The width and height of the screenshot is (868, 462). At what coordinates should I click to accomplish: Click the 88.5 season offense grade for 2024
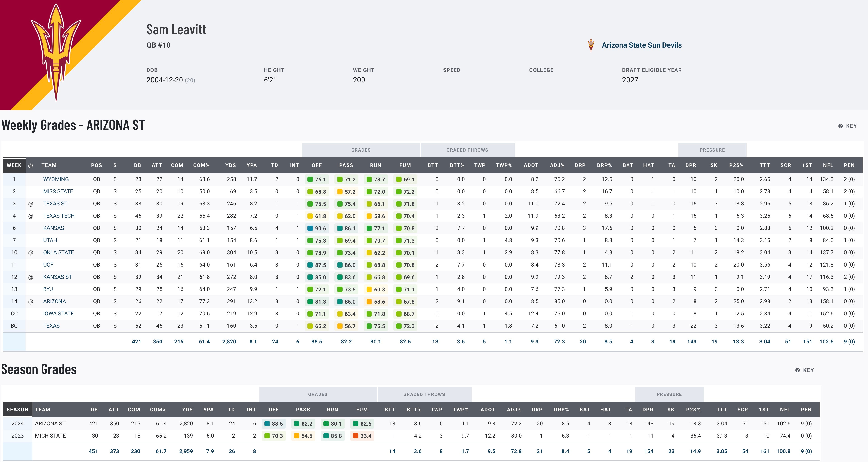pos(274,424)
